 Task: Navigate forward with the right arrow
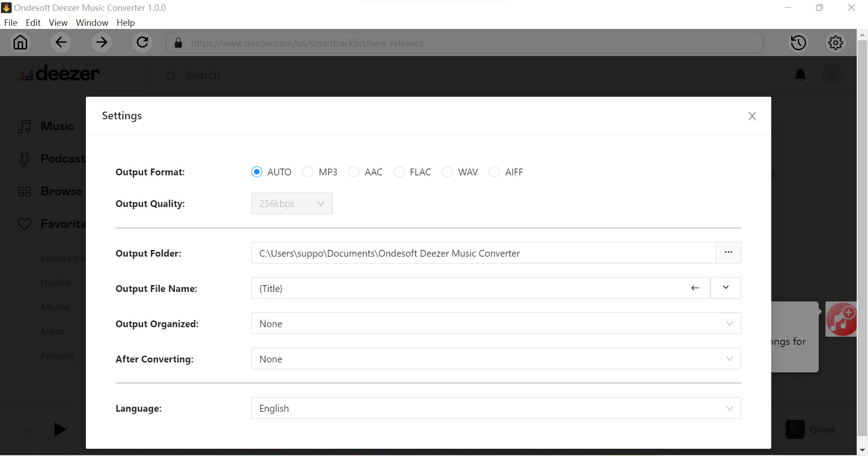click(102, 42)
